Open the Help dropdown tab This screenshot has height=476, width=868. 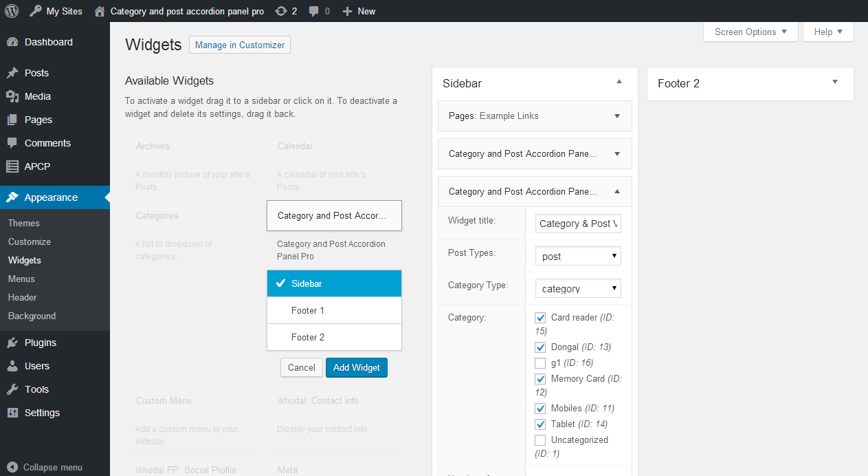click(828, 32)
